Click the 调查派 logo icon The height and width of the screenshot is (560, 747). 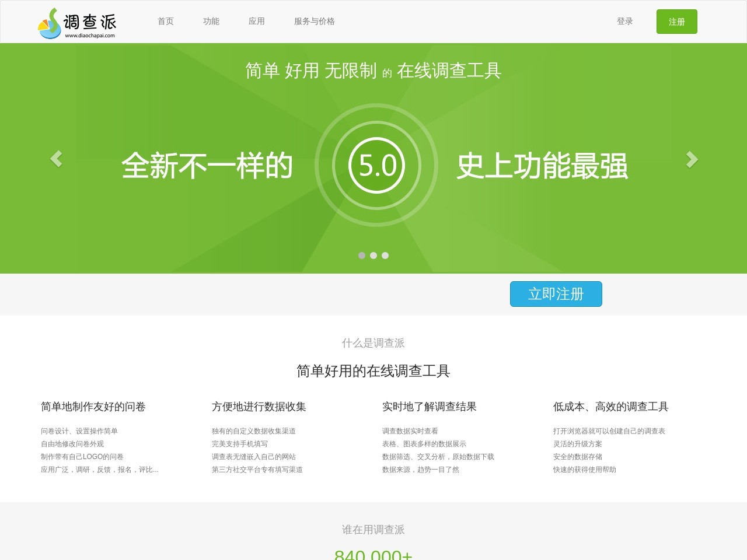pyautogui.click(x=50, y=24)
